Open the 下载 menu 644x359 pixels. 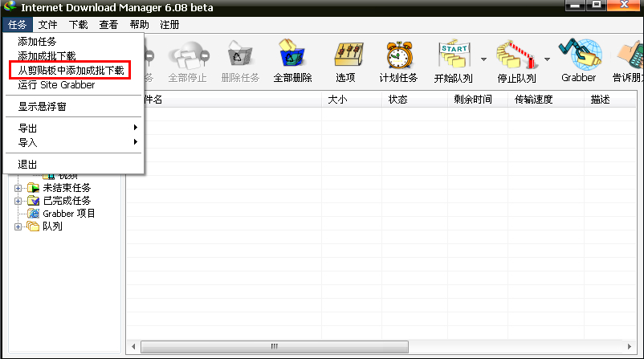pyautogui.click(x=78, y=25)
